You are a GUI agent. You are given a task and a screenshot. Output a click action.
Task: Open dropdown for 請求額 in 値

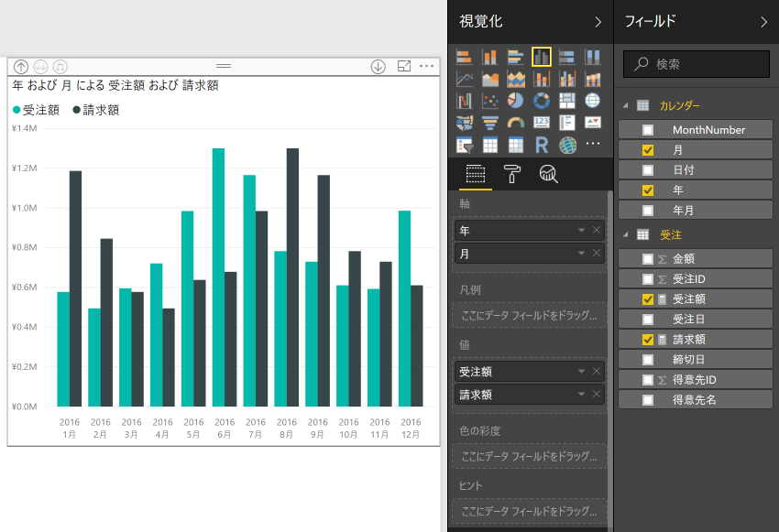[581, 394]
